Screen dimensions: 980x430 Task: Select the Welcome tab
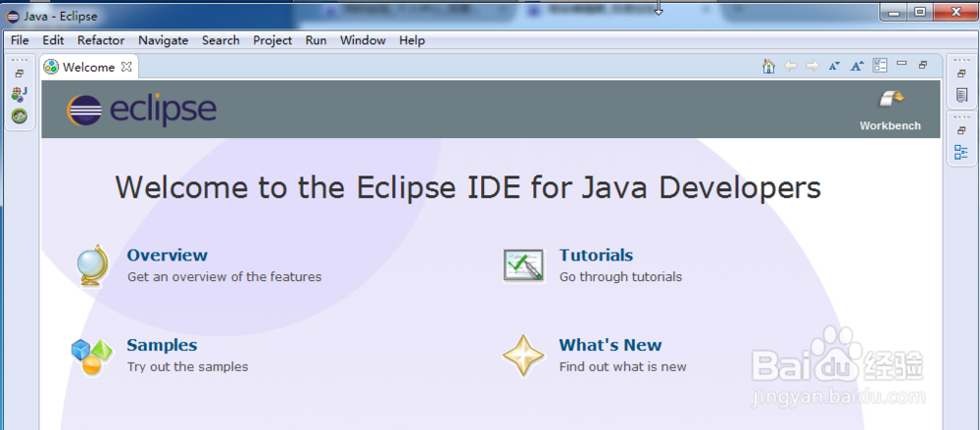(88, 68)
